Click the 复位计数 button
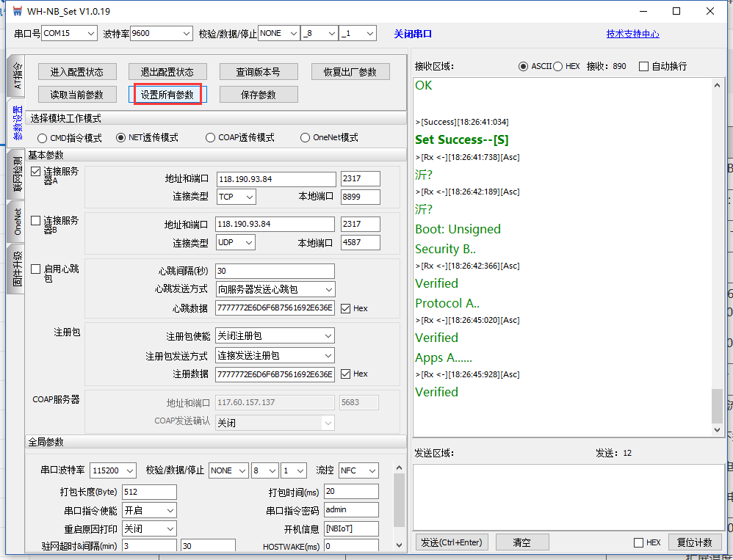 (695, 542)
